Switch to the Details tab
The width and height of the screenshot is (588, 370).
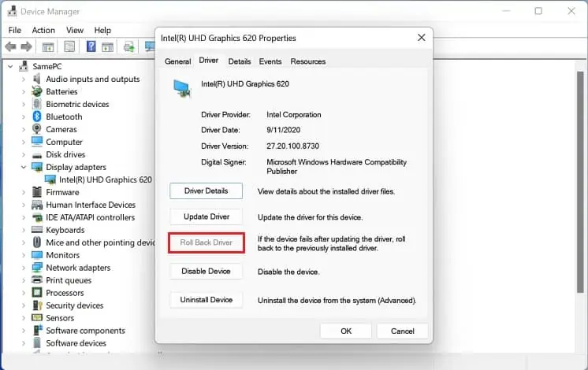(x=240, y=61)
